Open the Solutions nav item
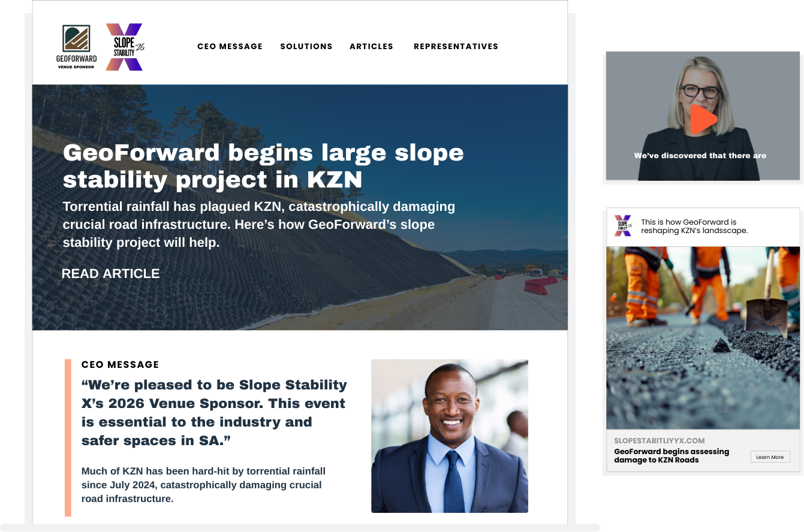 306,46
